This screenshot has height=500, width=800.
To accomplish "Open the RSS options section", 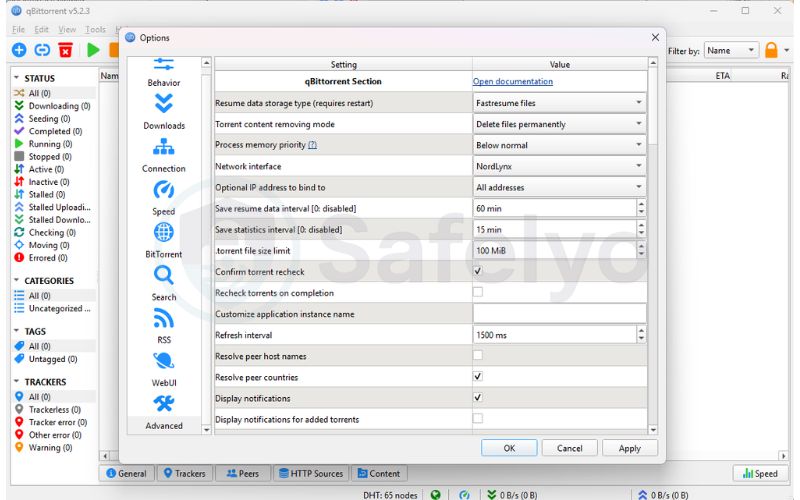I will pyautogui.click(x=164, y=327).
